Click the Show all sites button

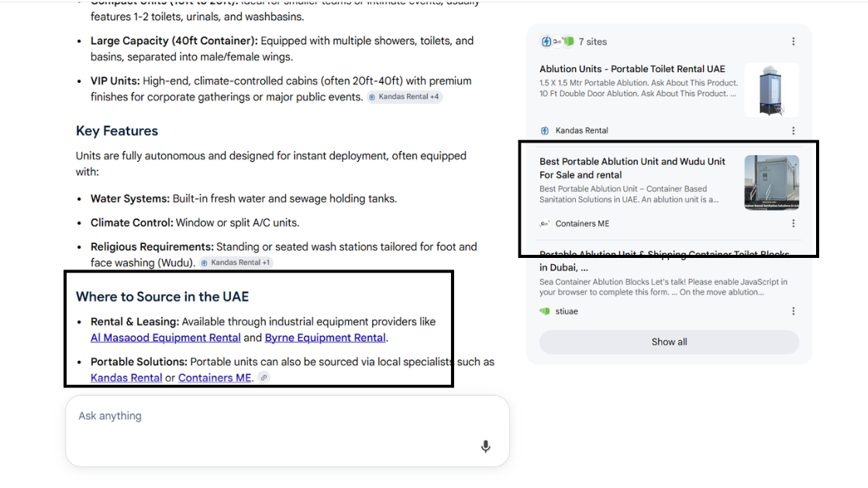click(x=670, y=342)
